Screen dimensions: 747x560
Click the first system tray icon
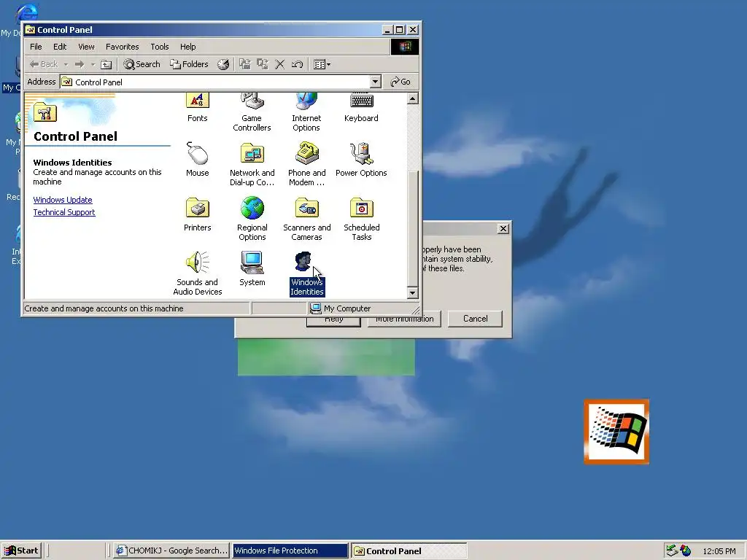point(672,551)
